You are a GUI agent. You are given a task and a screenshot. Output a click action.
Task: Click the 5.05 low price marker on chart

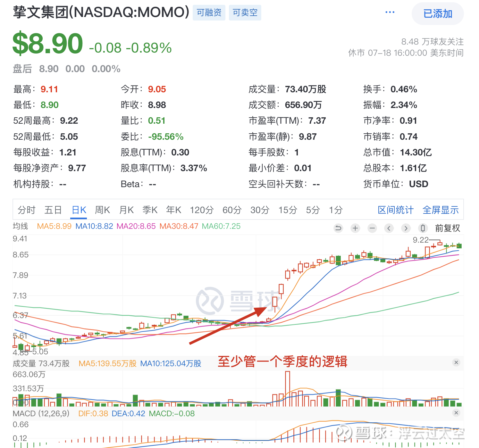(x=40, y=352)
